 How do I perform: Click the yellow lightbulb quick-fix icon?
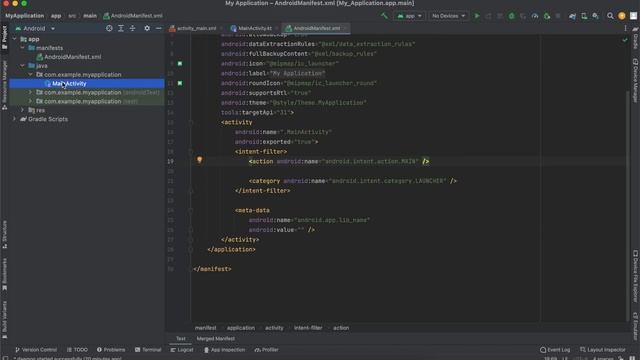pos(199,160)
